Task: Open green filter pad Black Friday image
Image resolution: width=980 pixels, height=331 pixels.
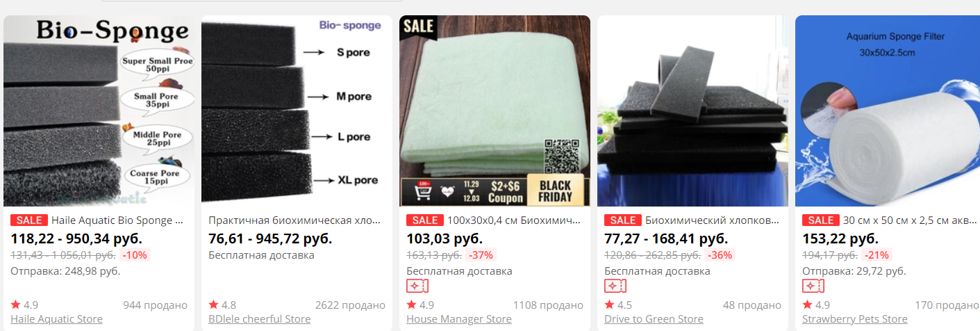Action: 495,111
